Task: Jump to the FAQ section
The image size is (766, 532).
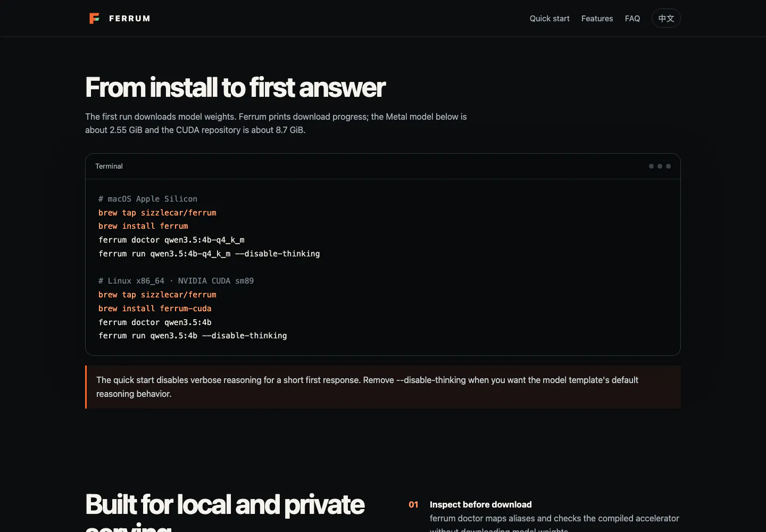Action: (632, 19)
